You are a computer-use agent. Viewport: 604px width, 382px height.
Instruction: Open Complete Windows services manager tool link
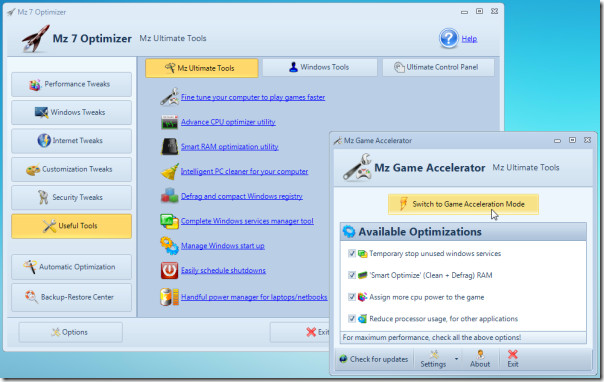point(247,221)
